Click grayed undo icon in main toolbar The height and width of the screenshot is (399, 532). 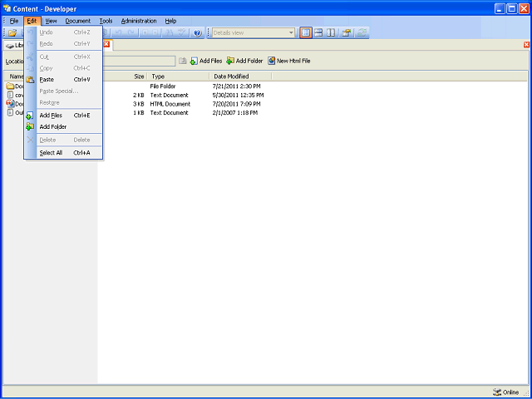tap(118, 33)
